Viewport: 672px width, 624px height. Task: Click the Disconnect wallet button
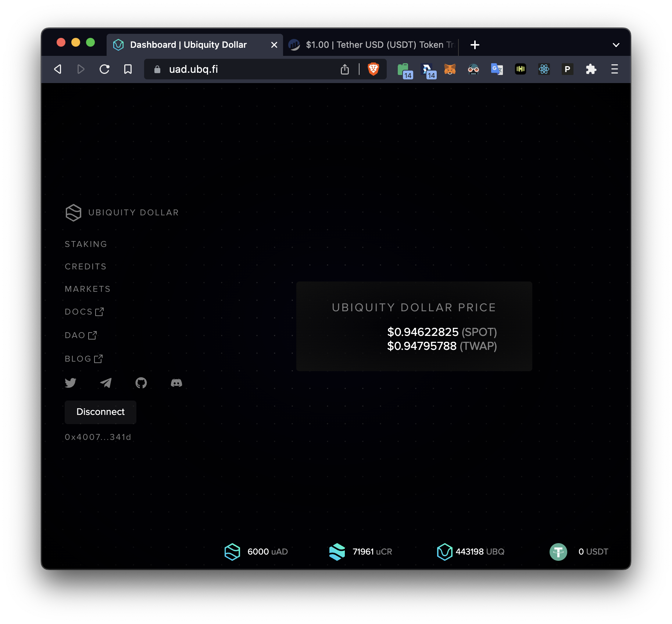[x=100, y=412]
